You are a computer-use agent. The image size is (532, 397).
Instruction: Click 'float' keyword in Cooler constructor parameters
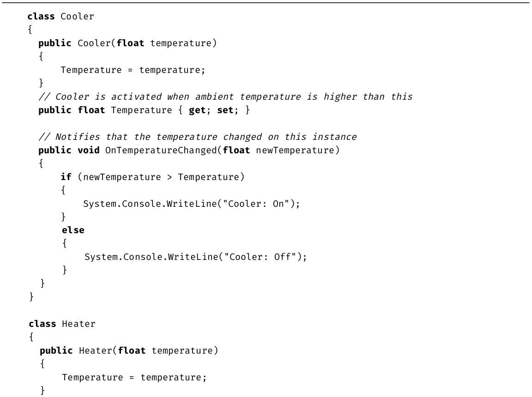(131, 43)
